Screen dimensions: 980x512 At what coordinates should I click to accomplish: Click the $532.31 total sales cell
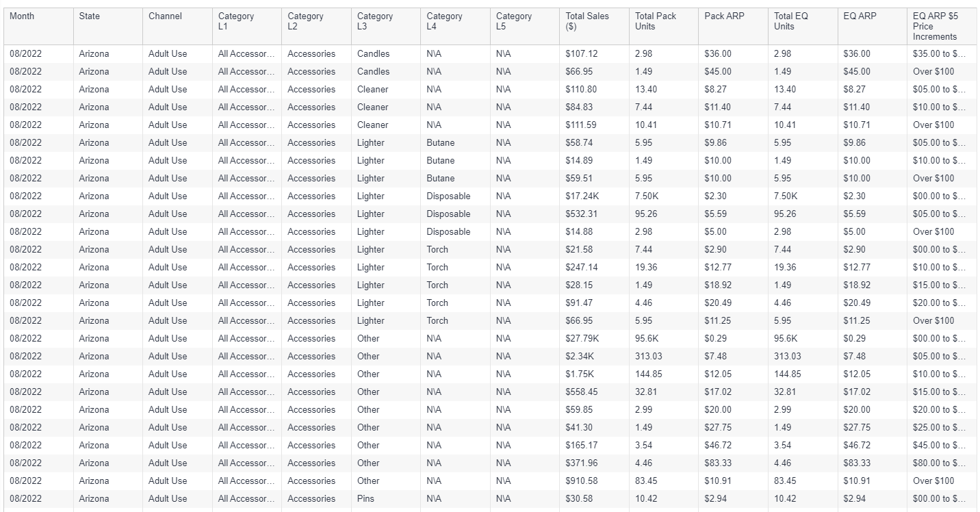(581, 214)
